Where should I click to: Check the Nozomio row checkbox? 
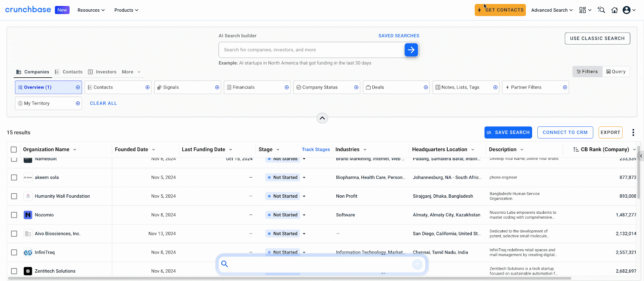tap(14, 215)
